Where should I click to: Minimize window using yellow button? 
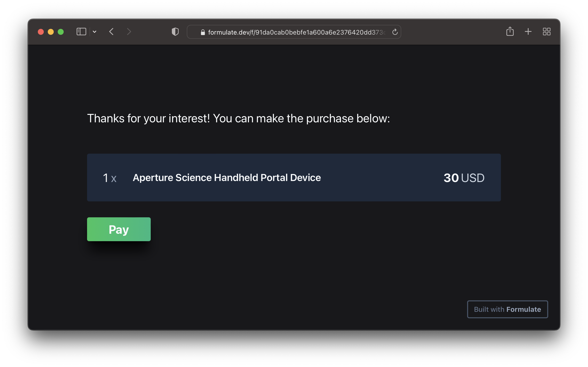51,32
